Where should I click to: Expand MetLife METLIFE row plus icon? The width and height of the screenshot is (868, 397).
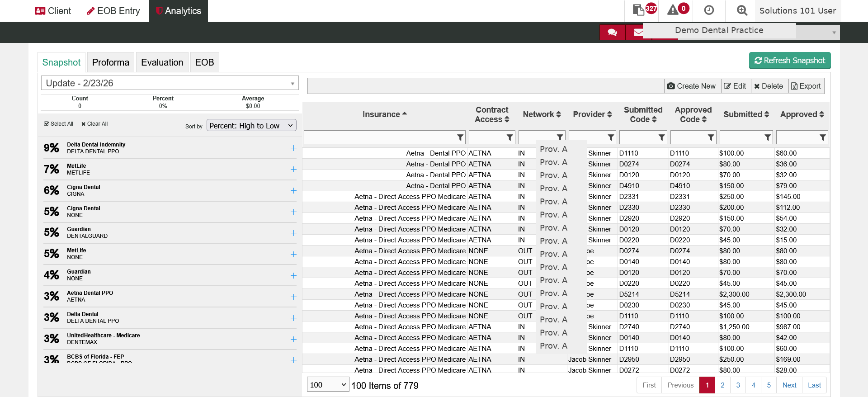(x=293, y=169)
